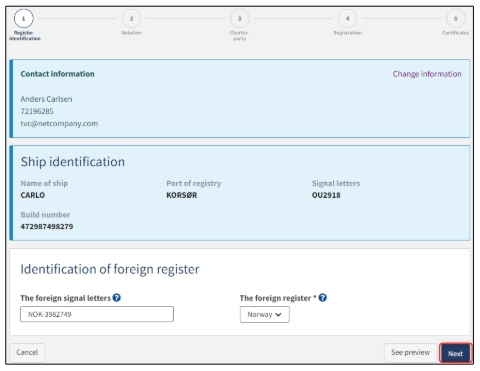The height and width of the screenshot is (371, 480).
Task: Go to step 2 Notation circle
Action: [x=131, y=19]
